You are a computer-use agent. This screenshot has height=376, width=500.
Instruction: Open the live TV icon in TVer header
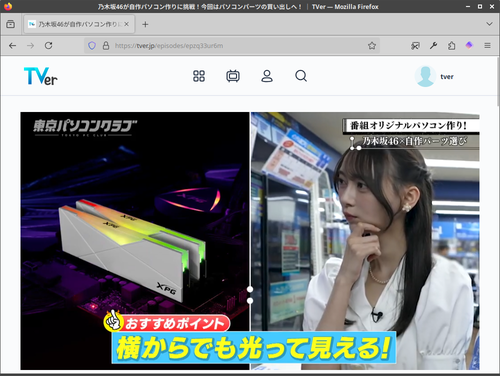pyautogui.click(x=233, y=76)
